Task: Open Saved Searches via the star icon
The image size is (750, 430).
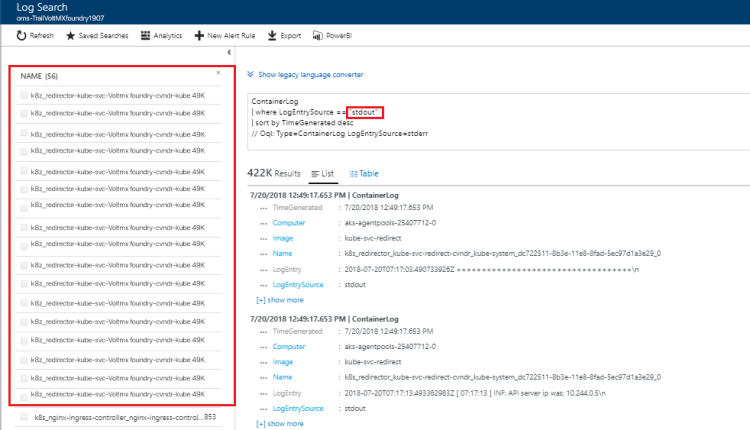Action: [70, 35]
